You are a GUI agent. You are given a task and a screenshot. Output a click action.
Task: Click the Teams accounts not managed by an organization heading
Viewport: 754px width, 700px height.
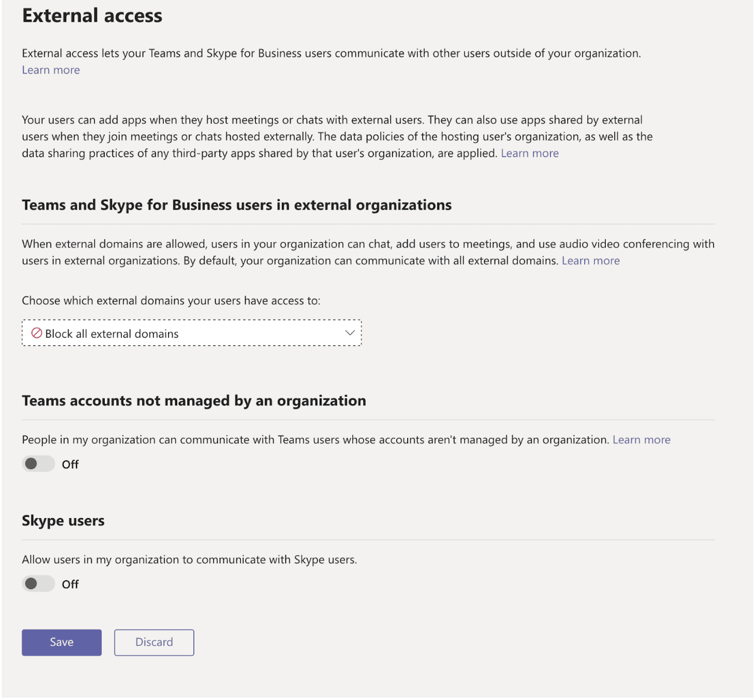(194, 401)
